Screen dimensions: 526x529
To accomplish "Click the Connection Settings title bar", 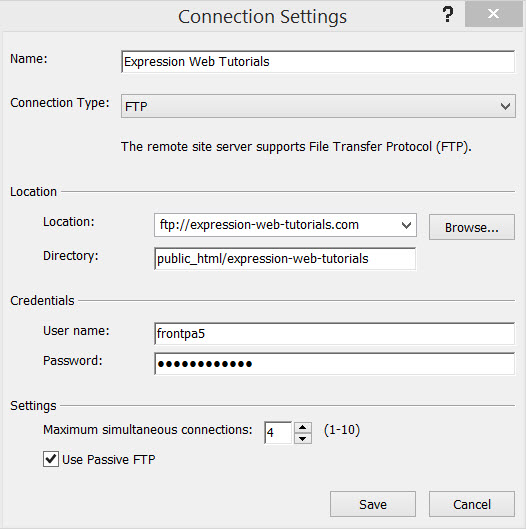I will [x=262, y=16].
